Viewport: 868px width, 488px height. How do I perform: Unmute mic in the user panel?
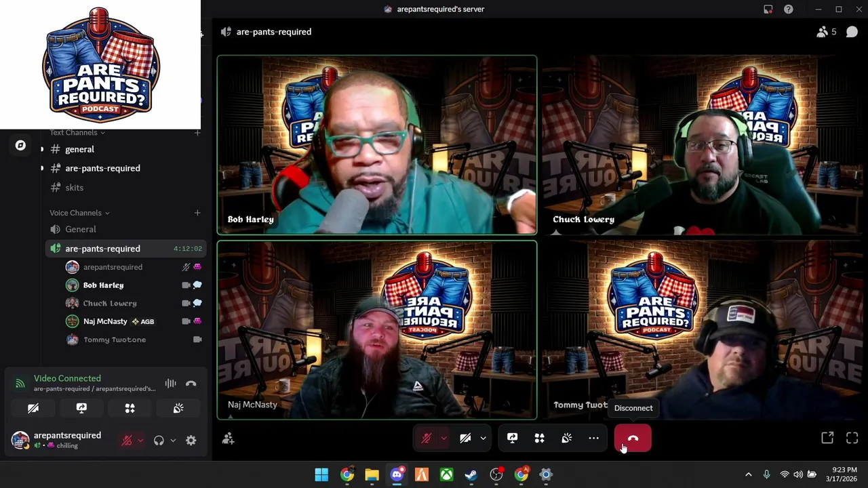click(x=127, y=441)
